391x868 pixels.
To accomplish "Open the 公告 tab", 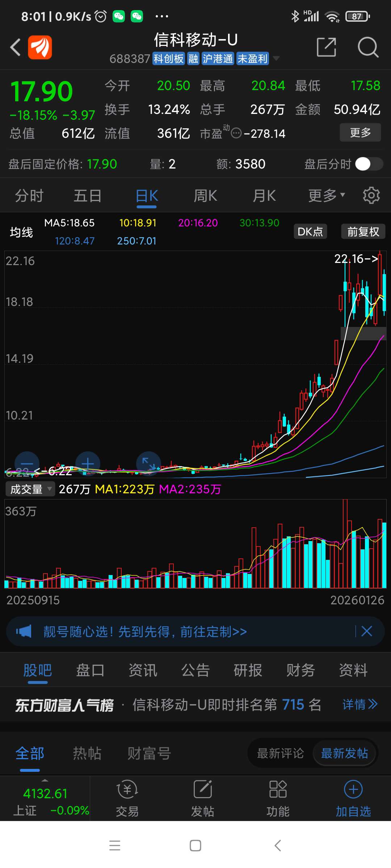I will click(x=195, y=670).
